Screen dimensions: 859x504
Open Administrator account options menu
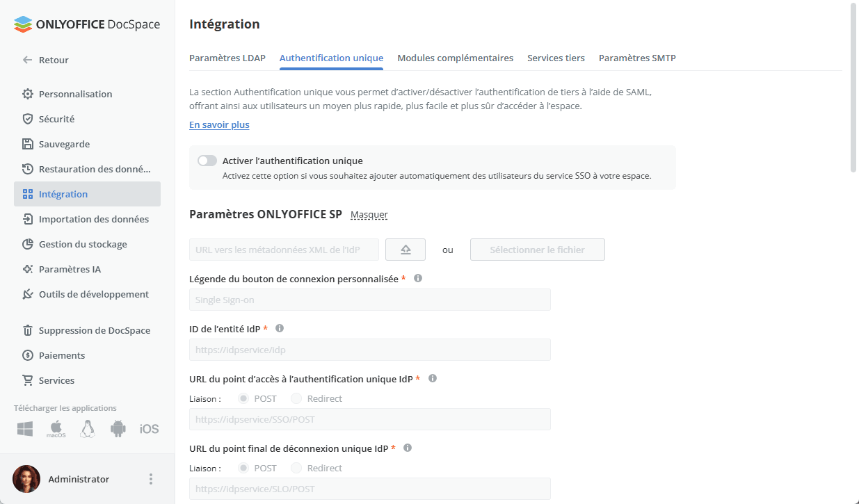(x=150, y=479)
